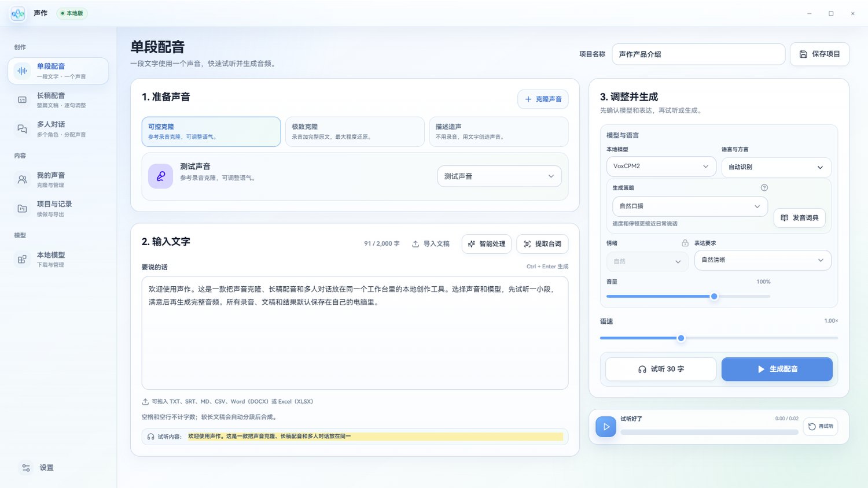The width and height of the screenshot is (868, 488).
Task: Open 单段配音 via its waveform sidebar icon
Action: [x=22, y=71]
